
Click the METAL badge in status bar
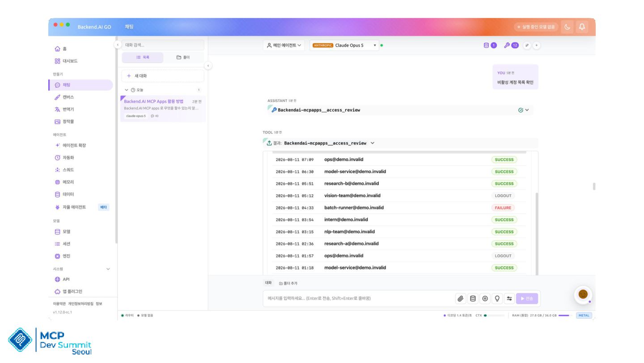(x=584, y=316)
